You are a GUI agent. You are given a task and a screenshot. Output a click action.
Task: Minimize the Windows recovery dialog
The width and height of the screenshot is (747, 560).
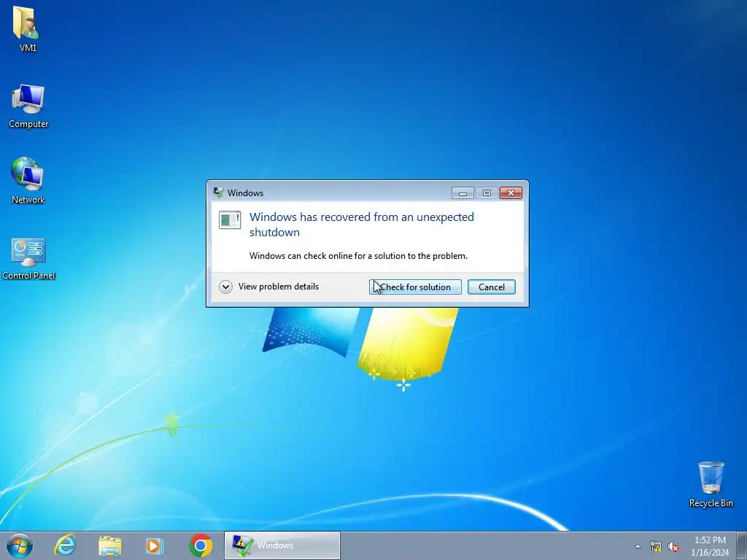point(462,192)
